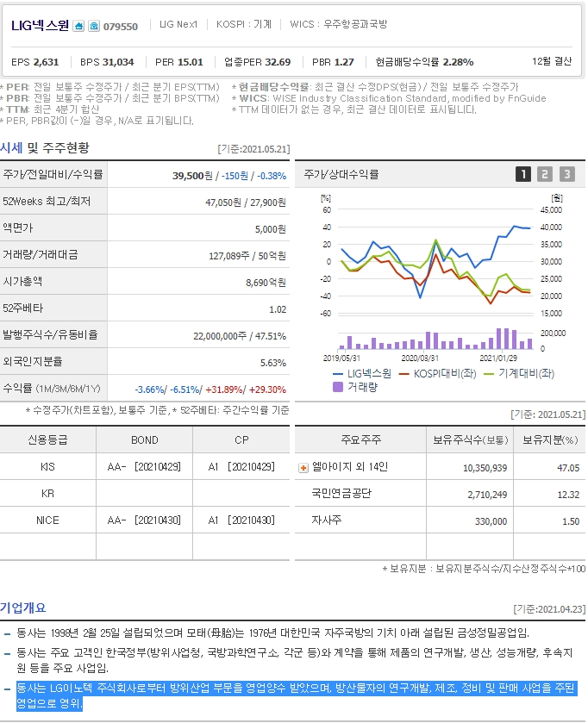Click KIS CP rating A1 [20210429]
The height and width of the screenshot is (723, 588).
[241, 467]
